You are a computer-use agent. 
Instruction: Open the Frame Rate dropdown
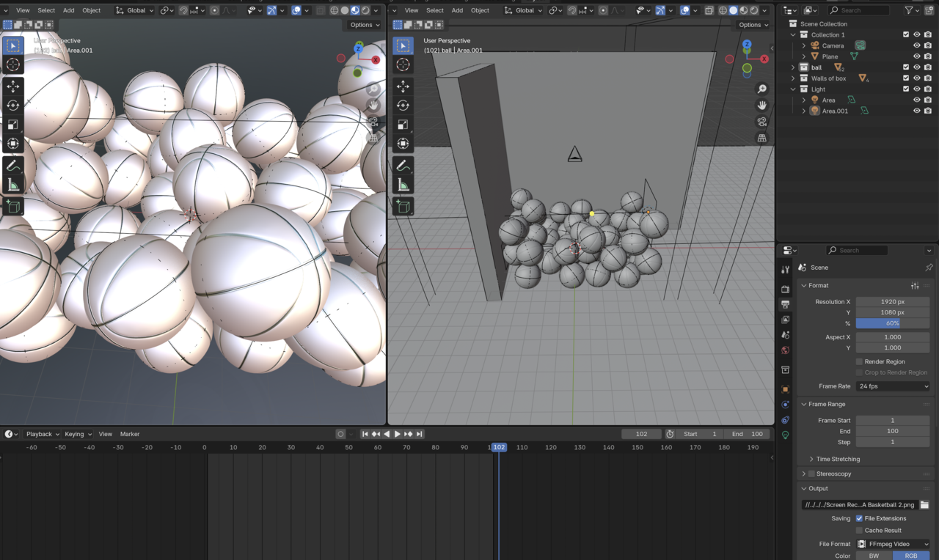click(x=893, y=386)
